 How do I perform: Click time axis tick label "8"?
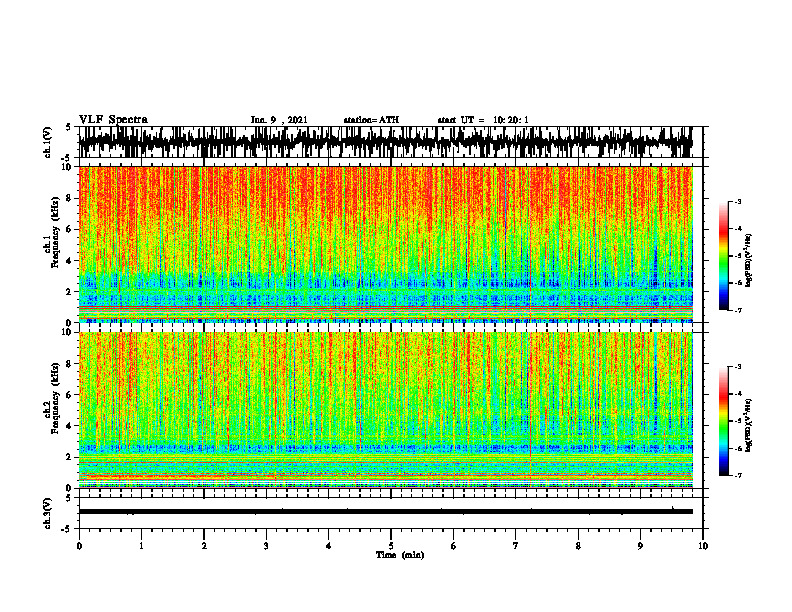578,546
